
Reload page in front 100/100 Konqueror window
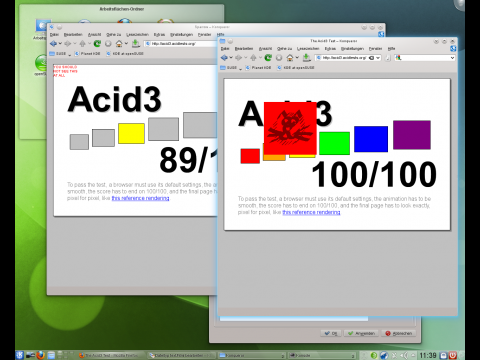click(268, 58)
